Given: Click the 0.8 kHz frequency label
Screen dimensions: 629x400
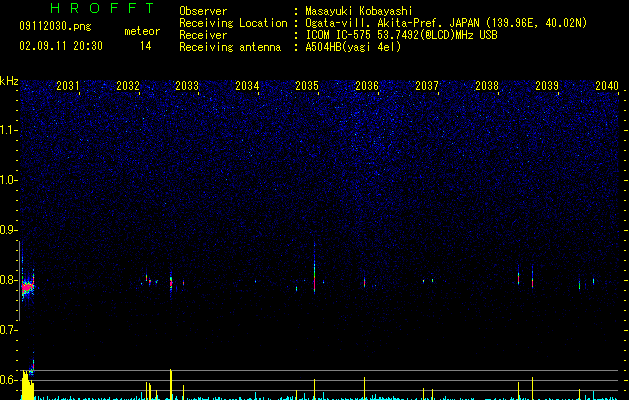Looking at the screenshot, I should [x=8, y=280].
